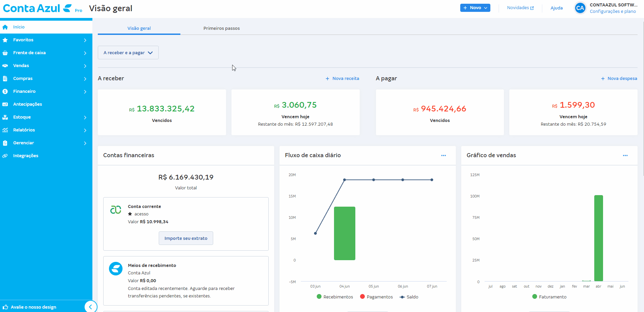This screenshot has height=312, width=644.
Task: Click the Vendas handshake icon
Action: point(5,66)
